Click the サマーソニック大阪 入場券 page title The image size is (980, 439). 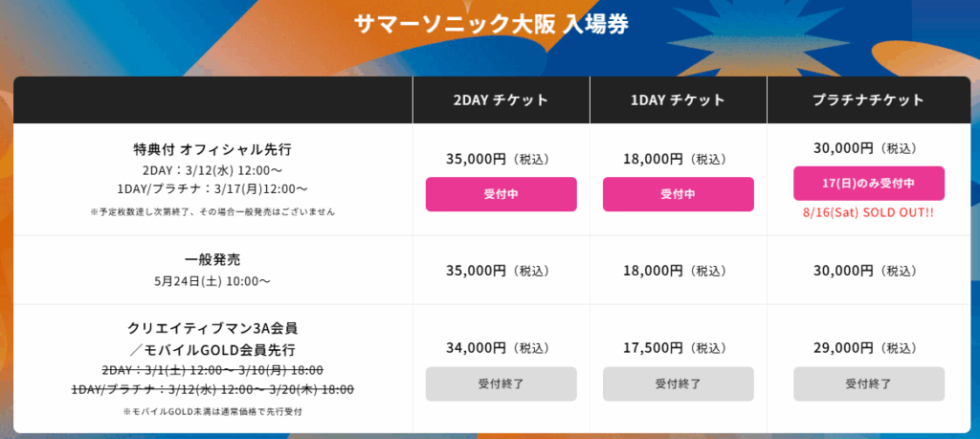coord(491,24)
